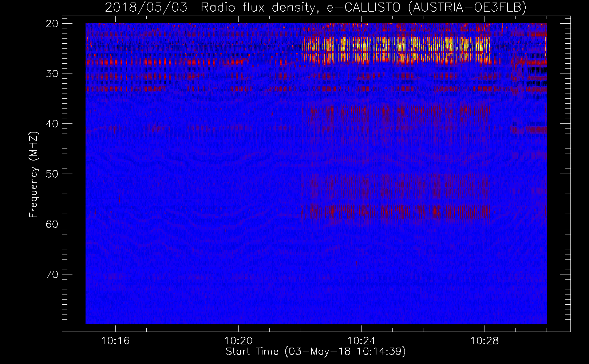The height and width of the screenshot is (364, 589).
Task: Click the time axis label 10:24
Action: tap(361, 341)
